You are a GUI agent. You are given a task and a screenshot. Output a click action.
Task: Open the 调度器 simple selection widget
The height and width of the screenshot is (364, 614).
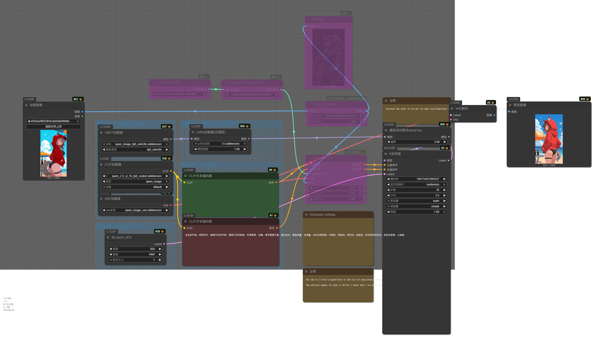416,206
